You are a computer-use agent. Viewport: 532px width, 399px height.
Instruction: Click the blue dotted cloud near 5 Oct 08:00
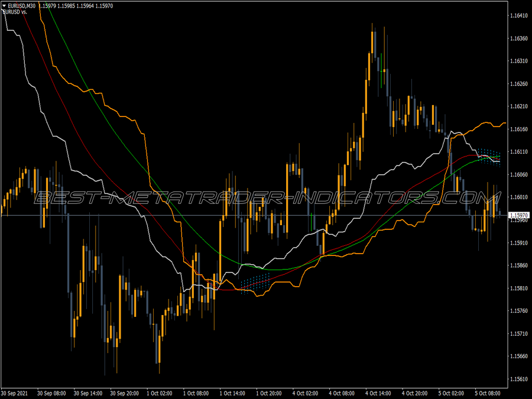489,157
